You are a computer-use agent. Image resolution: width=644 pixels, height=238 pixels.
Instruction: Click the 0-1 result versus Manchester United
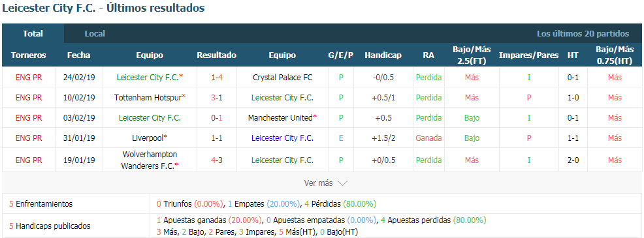tap(216, 118)
